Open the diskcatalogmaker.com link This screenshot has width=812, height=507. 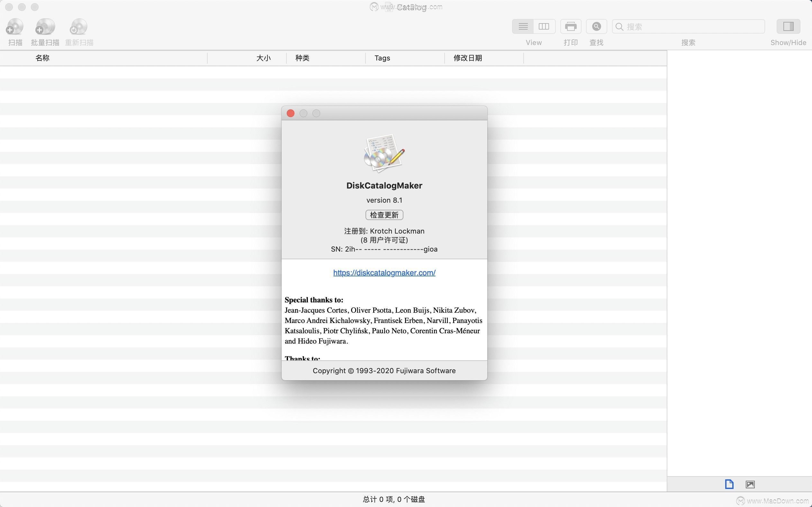384,272
